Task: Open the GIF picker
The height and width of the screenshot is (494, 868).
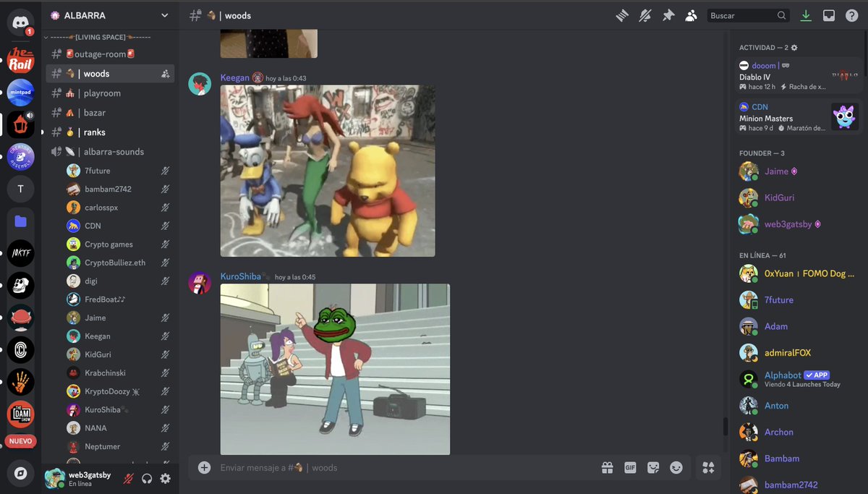Action: [x=630, y=468]
